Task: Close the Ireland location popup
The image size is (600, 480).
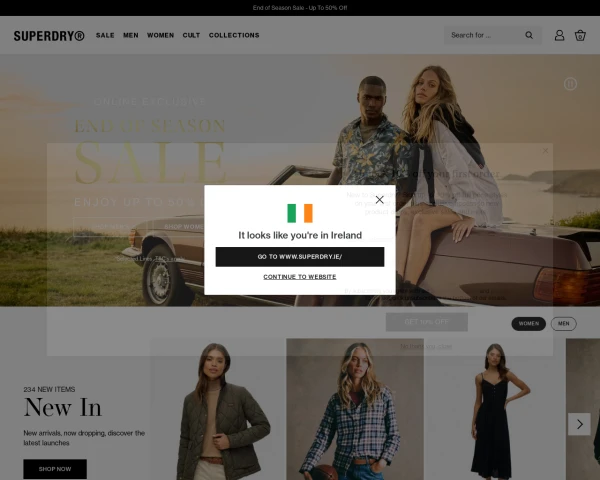Action: click(379, 199)
